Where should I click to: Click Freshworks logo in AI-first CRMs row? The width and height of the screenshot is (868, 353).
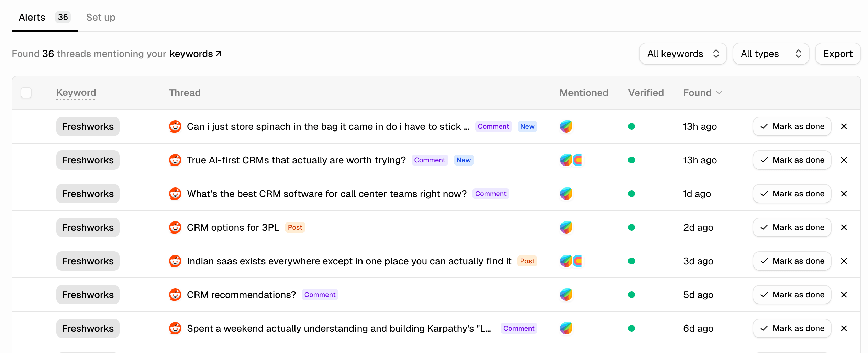566,160
